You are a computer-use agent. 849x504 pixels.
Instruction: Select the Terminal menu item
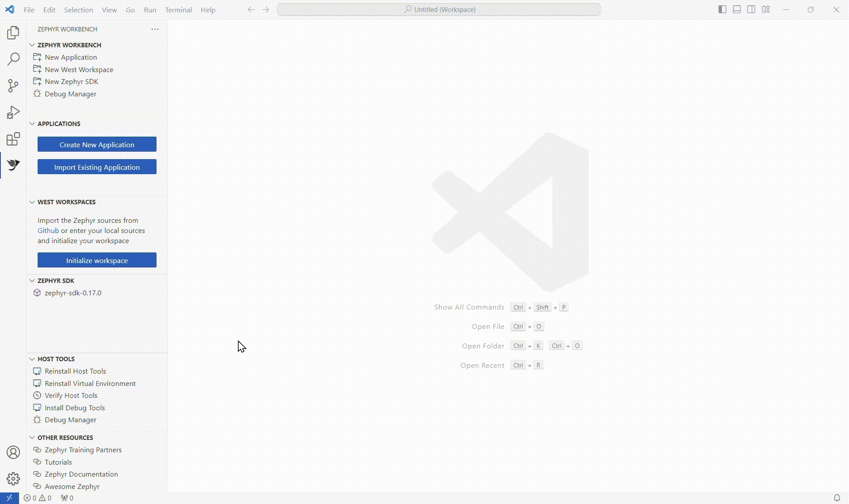click(178, 10)
